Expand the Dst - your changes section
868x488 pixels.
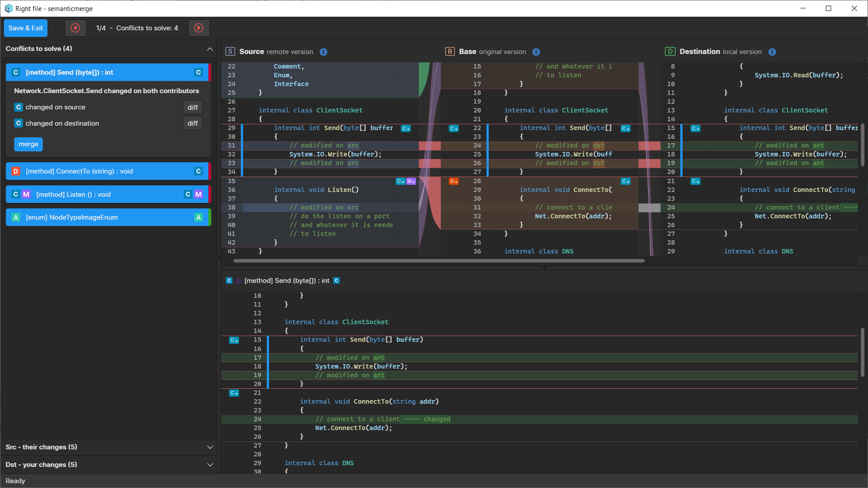click(210, 464)
